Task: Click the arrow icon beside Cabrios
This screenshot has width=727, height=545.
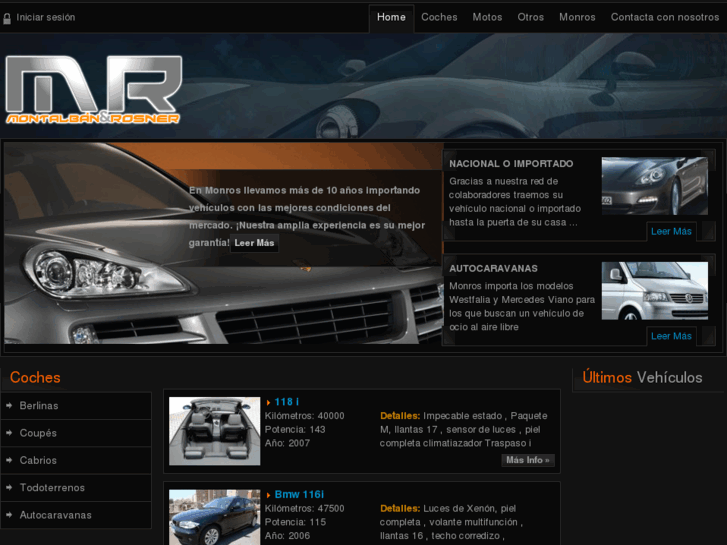Action: click(9, 460)
